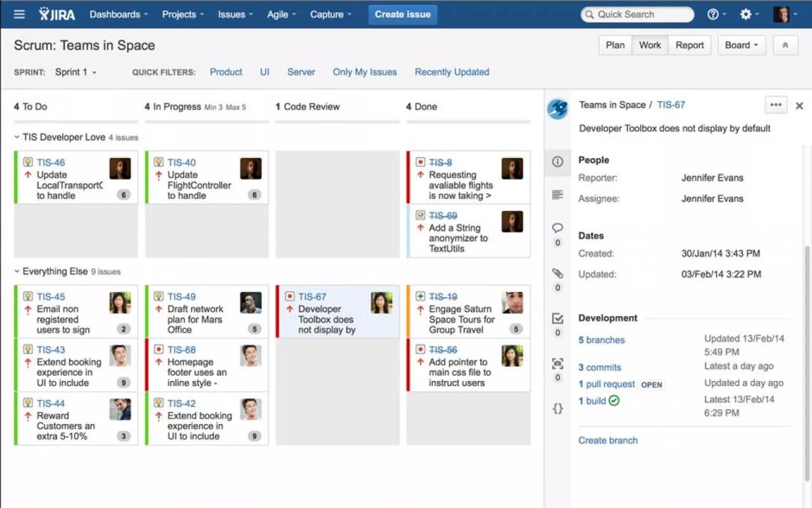This screenshot has height=508, width=812.
Task: Jump to development braces icon
Action: point(558,408)
